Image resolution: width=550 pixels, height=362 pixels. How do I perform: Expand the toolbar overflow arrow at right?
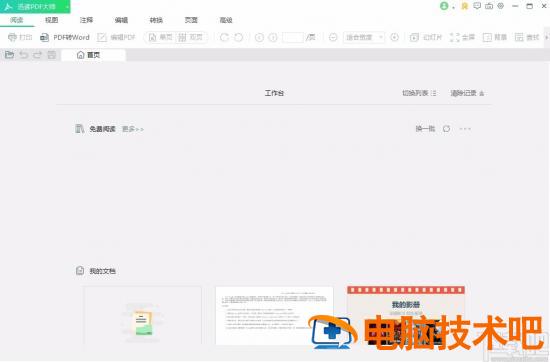pyautogui.click(x=546, y=37)
